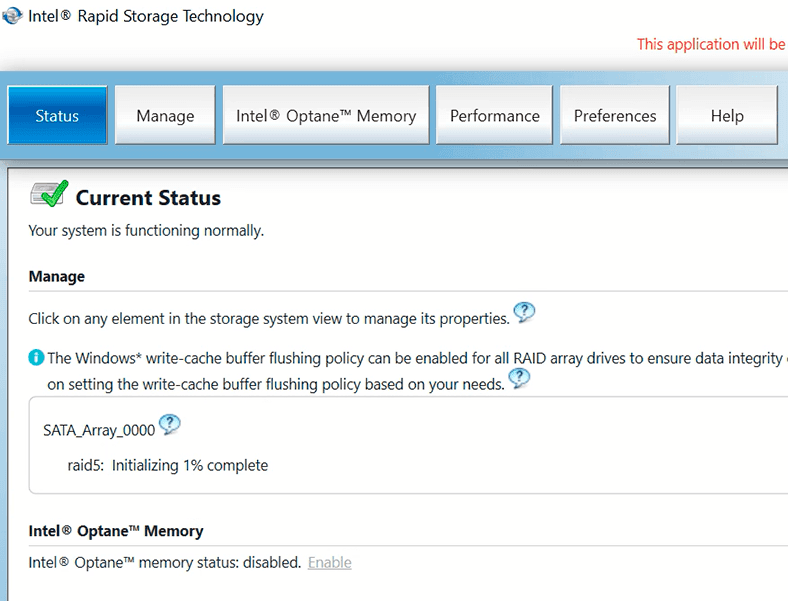Open help bubble next to storage system view text

point(524,312)
